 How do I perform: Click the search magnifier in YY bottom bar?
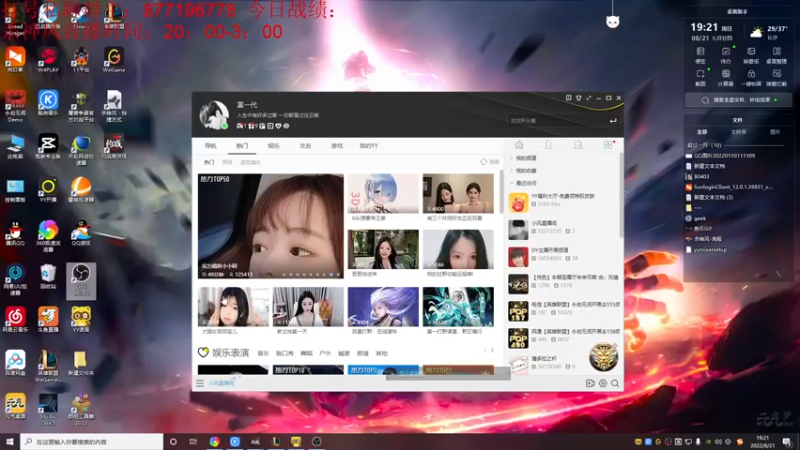[x=615, y=383]
